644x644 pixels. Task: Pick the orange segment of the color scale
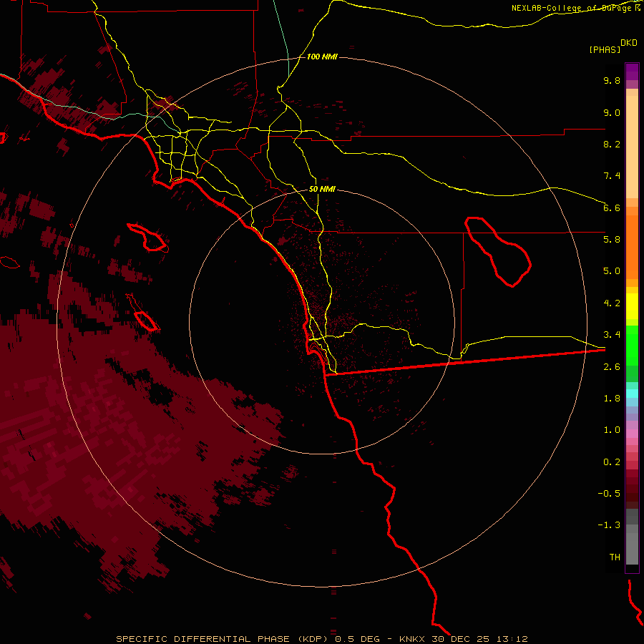(x=632, y=248)
